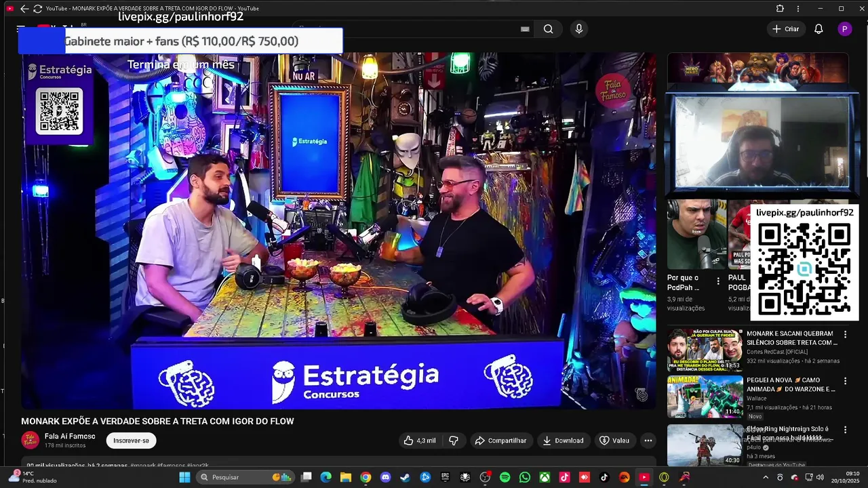Image resolution: width=868 pixels, height=488 pixels.
Task: Open Task View on taskbar
Action: click(x=307, y=477)
